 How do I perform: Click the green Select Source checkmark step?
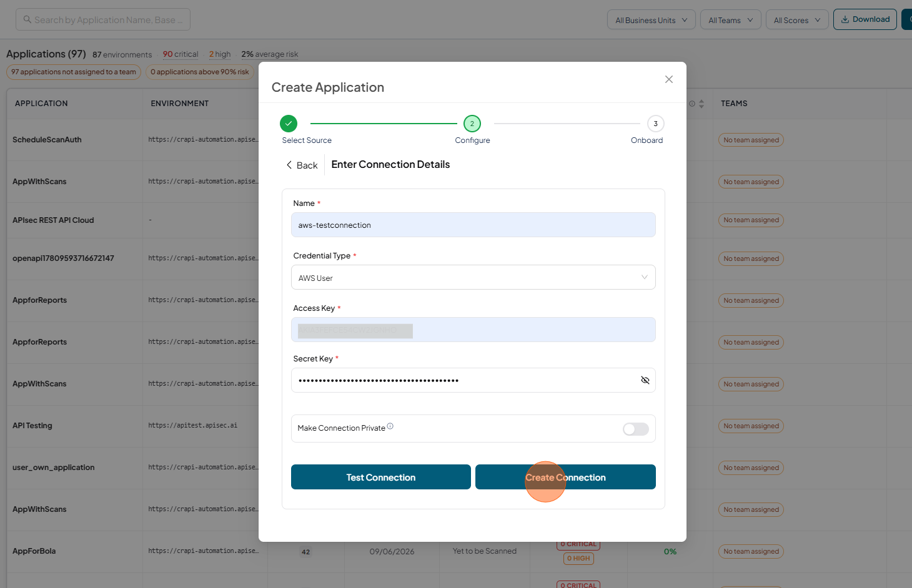point(289,124)
